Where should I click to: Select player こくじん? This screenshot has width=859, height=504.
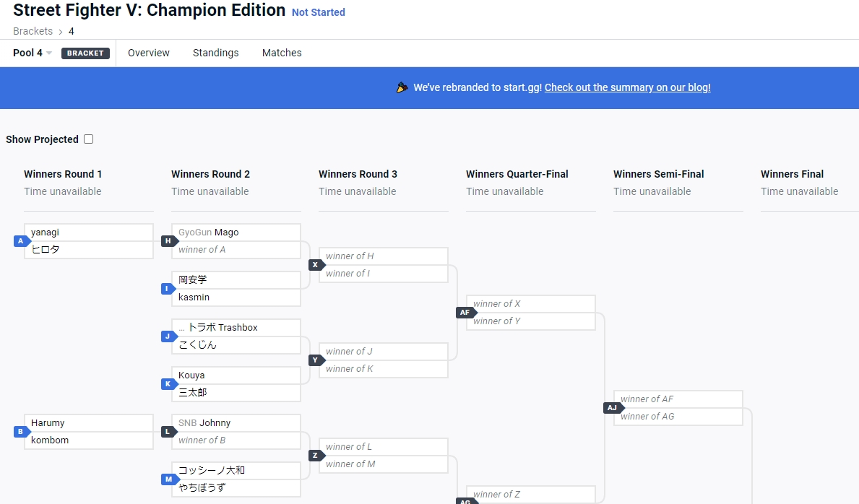(x=236, y=345)
